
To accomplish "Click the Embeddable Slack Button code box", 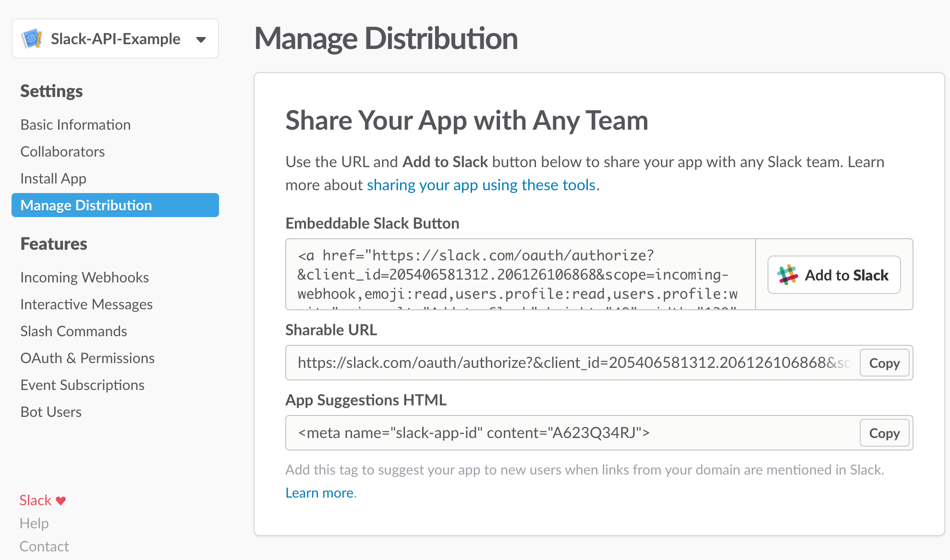I will [x=521, y=274].
